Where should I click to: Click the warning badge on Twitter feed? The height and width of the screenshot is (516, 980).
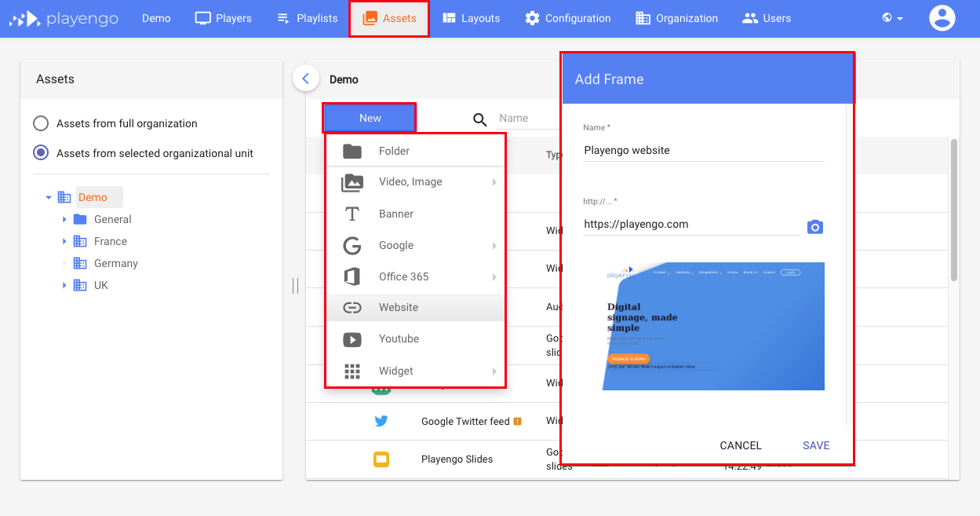[517, 422]
